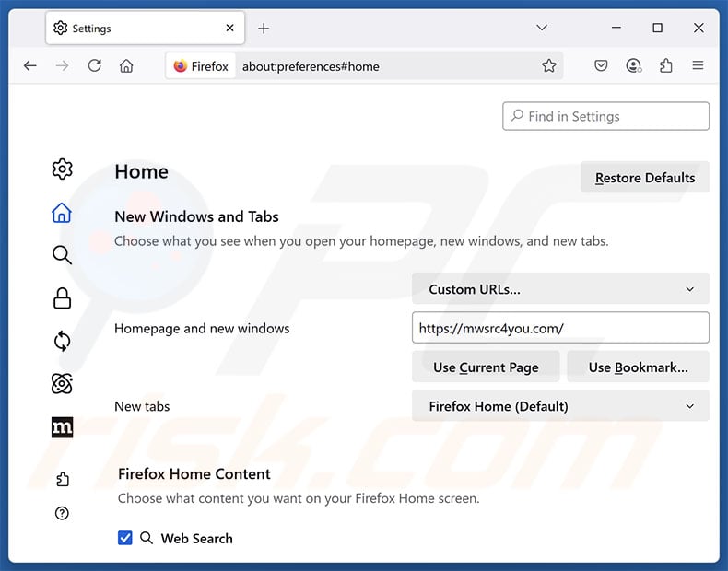Bookmark this page with the star icon
Screen dimensions: 728x571
coord(549,66)
